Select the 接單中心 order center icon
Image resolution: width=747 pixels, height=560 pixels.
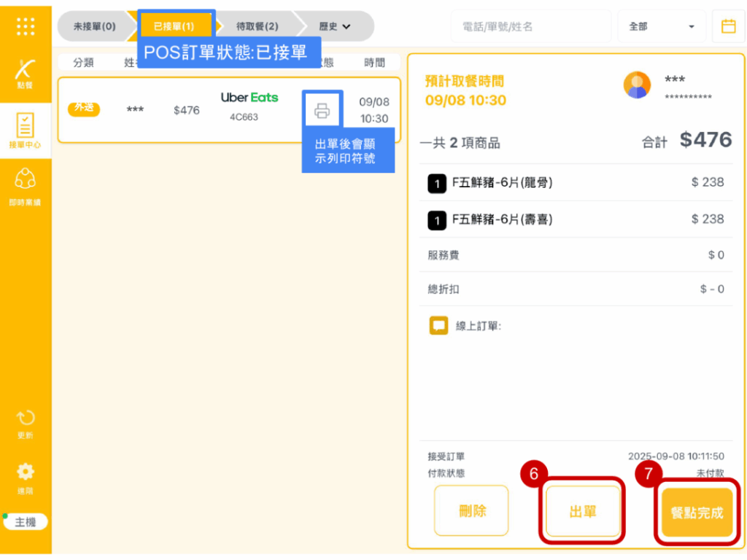[x=26, y=130]
